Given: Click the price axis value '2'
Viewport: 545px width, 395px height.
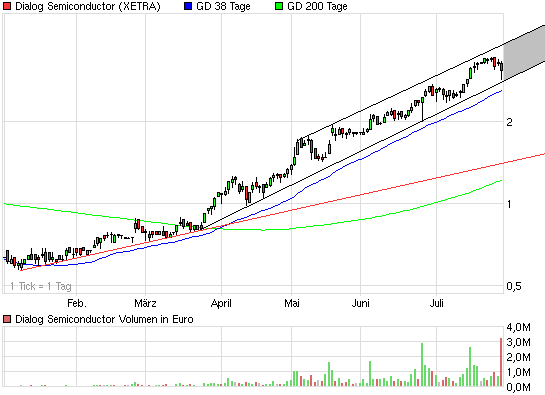Looking at the screenshot, I should 509,122.
